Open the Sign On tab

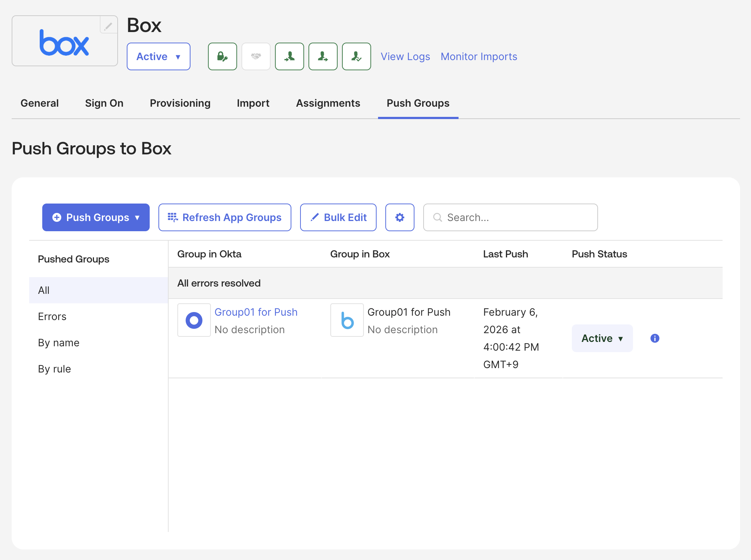pyautogui.click(x=104, y=103)
